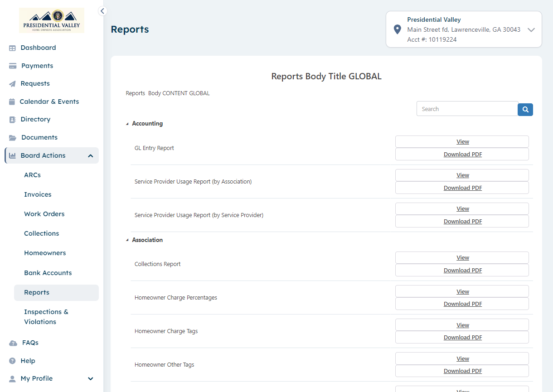Download PDF of Homeowner Charge Percentages
The width and height of the screenshot is (553, 392).
pos(462,304)
